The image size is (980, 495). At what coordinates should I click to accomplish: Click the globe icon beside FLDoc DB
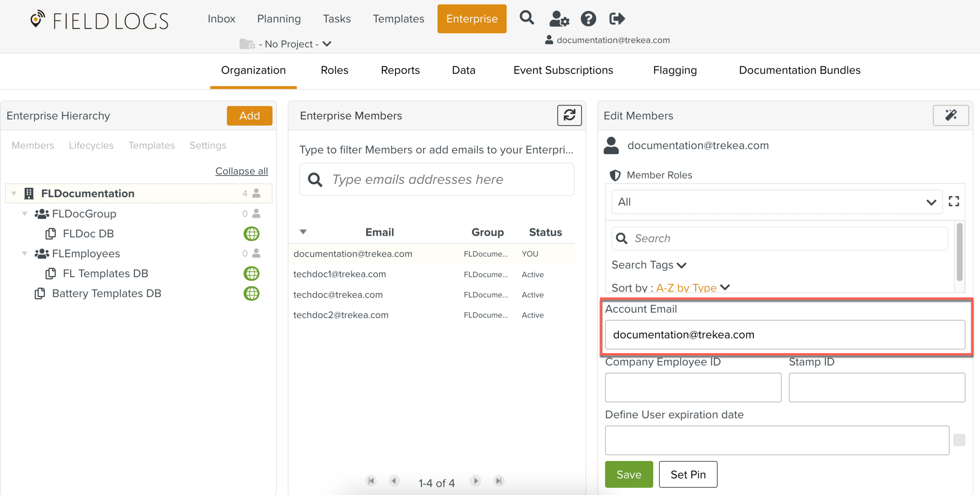tap(251, 234)
